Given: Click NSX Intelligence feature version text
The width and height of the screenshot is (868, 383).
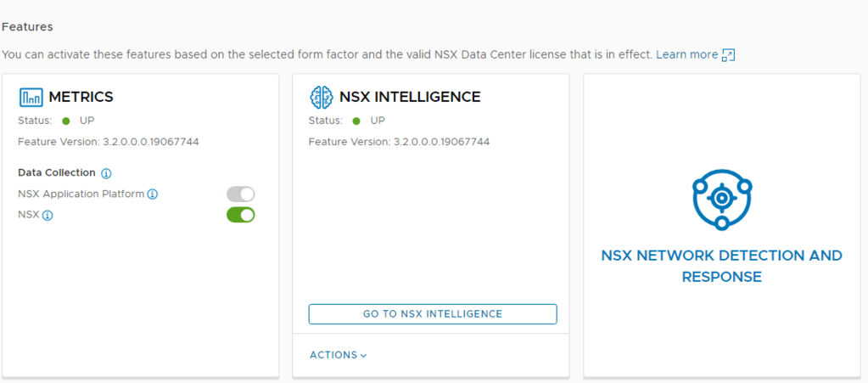Looking at the screenshot, I should click(399, 142).
